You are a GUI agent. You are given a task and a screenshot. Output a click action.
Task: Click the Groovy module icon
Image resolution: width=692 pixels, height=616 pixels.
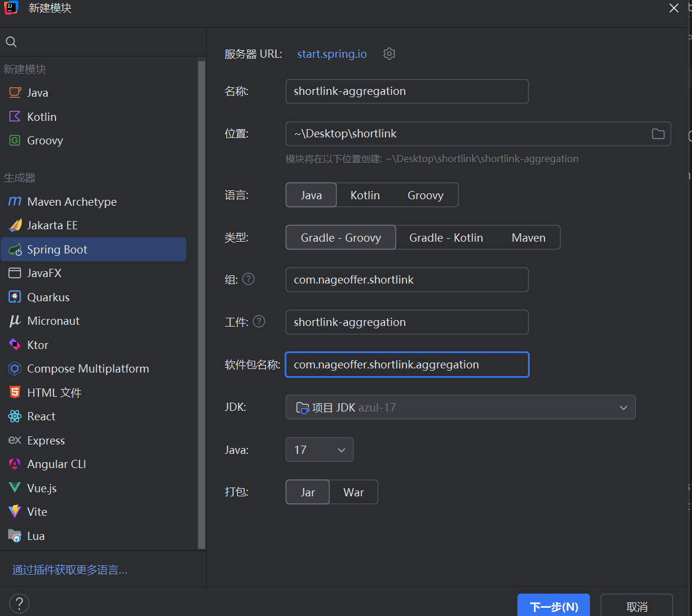[x=15, y=140]
